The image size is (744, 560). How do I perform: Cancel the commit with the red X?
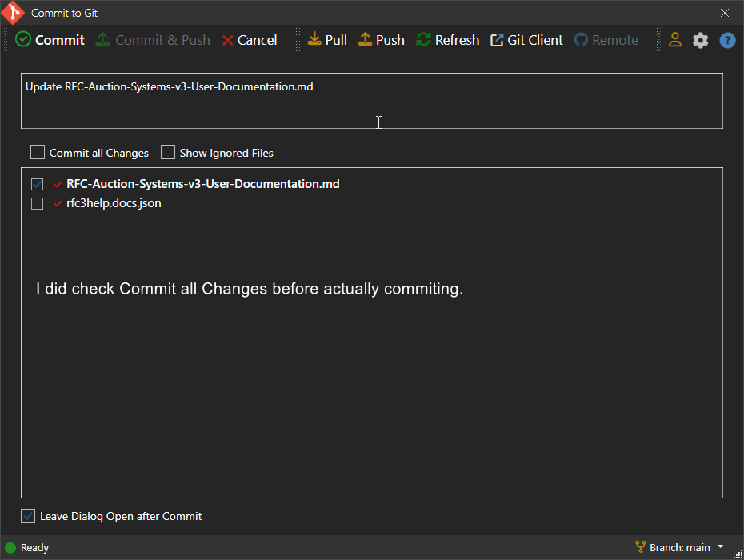click(250, 40)
